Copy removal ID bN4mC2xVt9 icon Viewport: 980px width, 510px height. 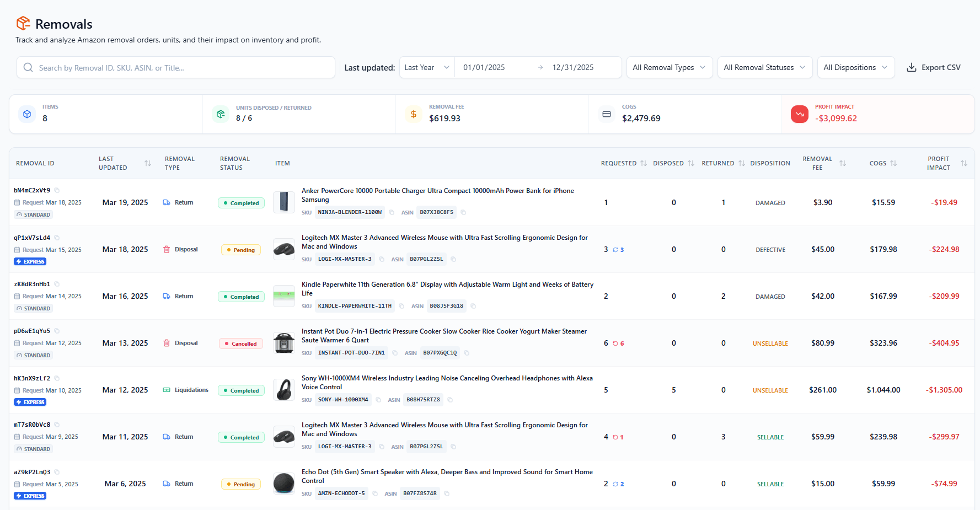[57, 191]
